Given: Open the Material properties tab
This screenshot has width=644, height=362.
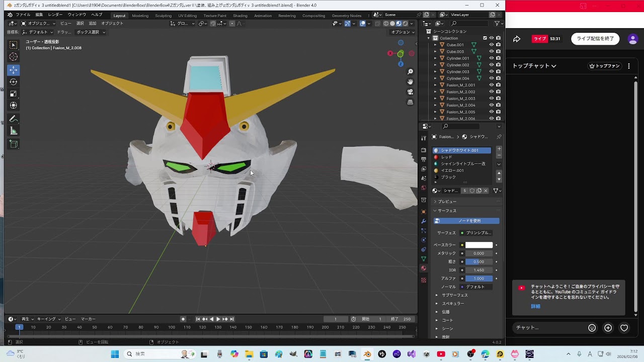Looking at the screenshot, I should 424,268.
